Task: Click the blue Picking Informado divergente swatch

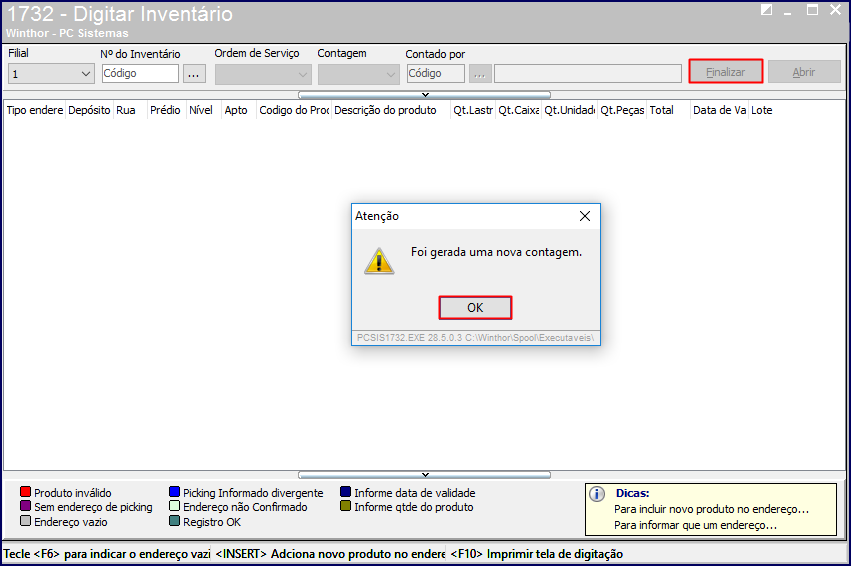Action: coord(174,492)
